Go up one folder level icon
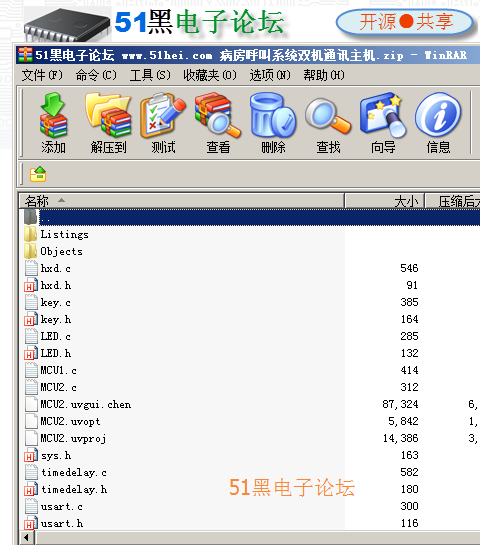The image size is (480, 545). point(38,174)
